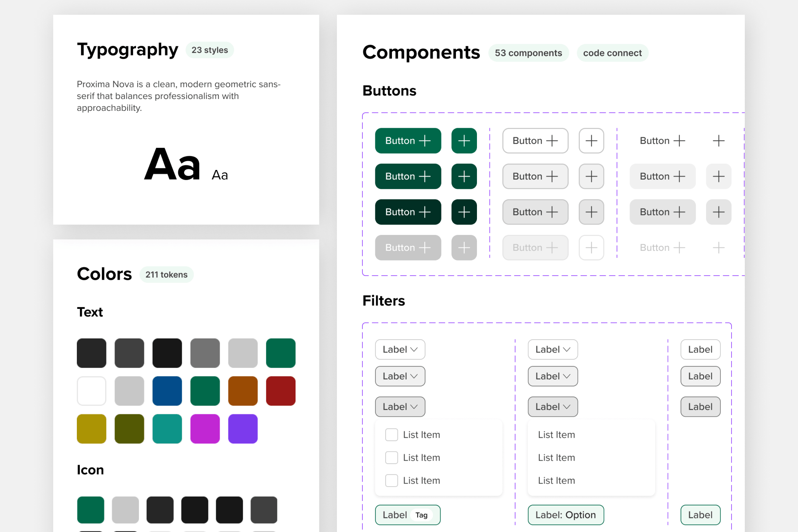
Task: Click the bright green primary Button with plus
Action: pyautogui.click(x=408, y=141)
